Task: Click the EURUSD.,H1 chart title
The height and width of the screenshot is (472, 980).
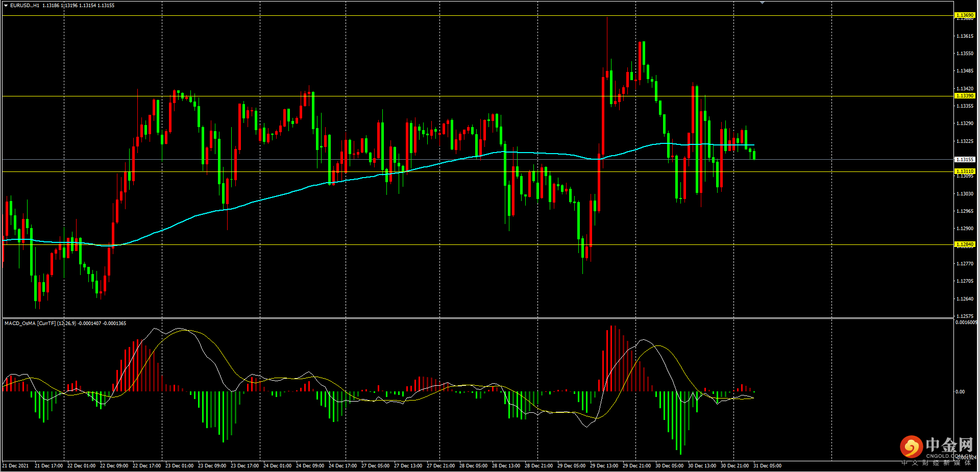Action: [x=24, y=6]
